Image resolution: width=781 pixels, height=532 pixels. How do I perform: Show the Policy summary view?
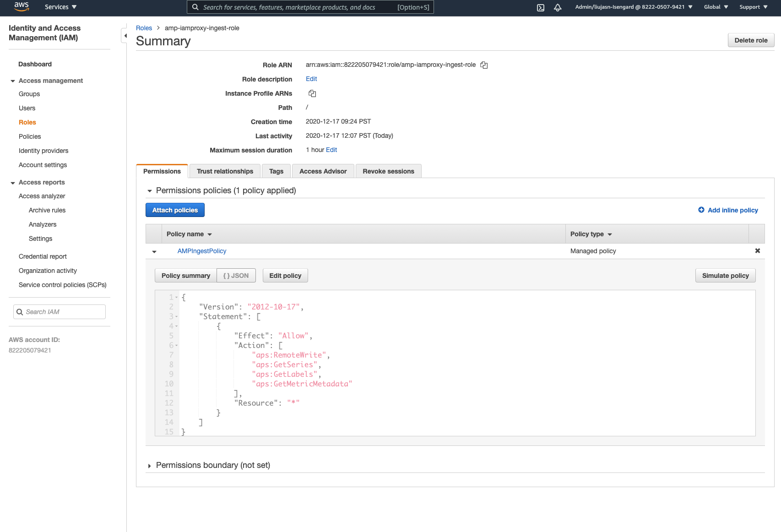(186, 276)
